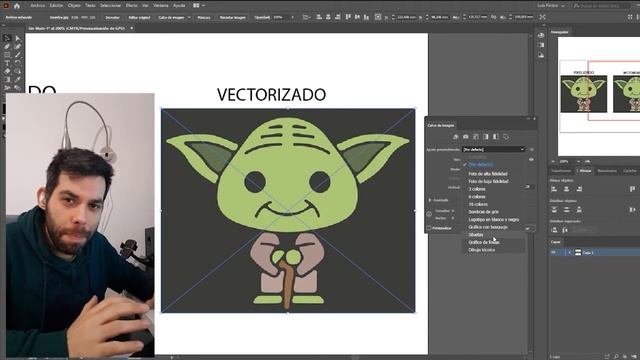Select the checked Por defecto preset
The width and height of the screenshot is (640, 360).
tap(480, 164)
